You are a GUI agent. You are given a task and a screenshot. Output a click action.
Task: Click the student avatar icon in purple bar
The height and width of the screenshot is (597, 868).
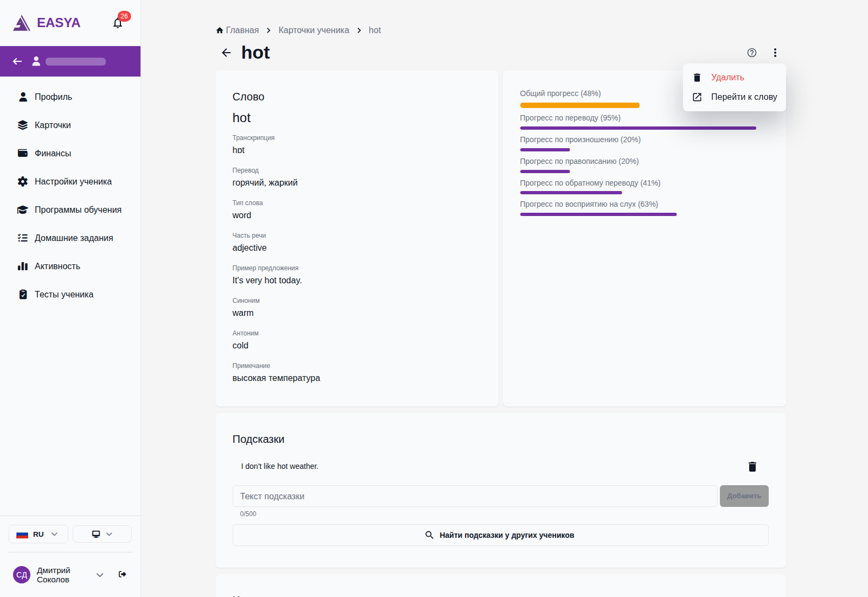[36, 61]
